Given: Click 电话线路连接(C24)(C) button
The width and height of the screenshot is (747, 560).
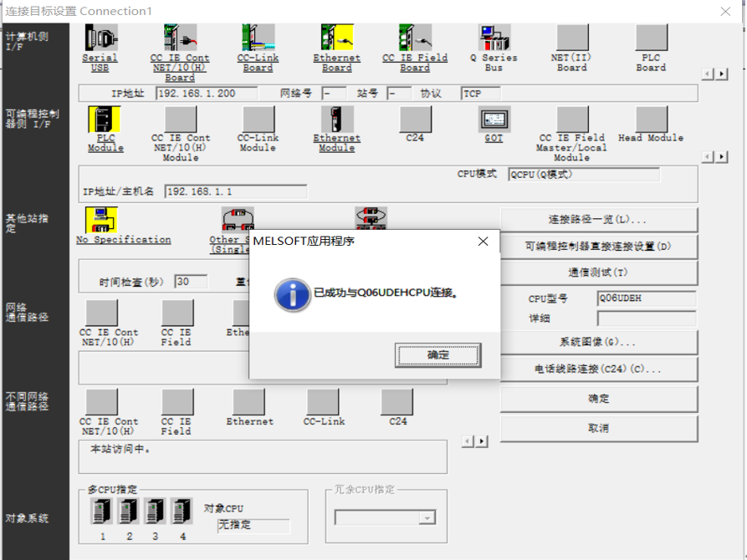Looking at the screenshot, I should click(x=599, y=369).
